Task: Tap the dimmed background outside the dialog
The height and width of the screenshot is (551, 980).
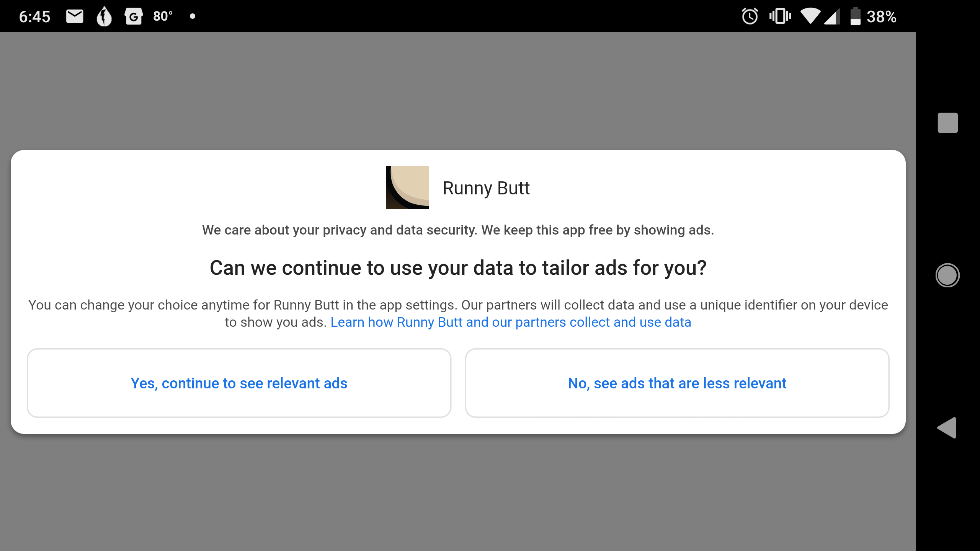Action: (459, 88)
